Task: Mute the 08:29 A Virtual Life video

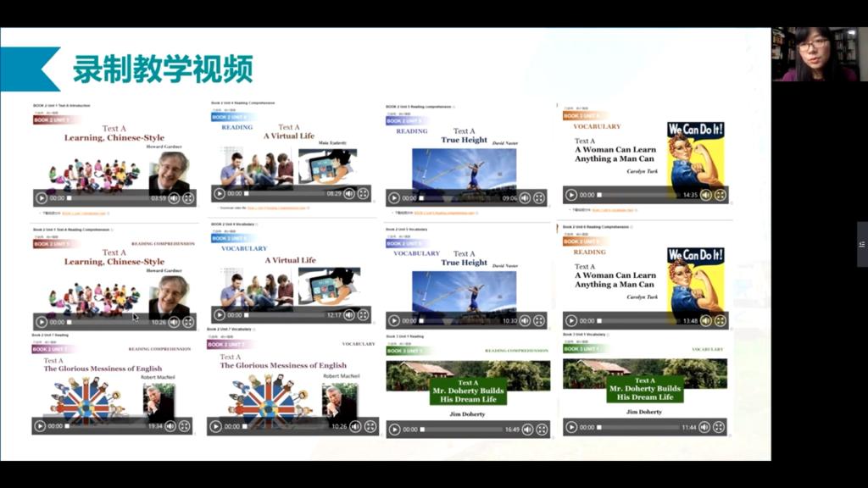Action: tap(349, 194)
